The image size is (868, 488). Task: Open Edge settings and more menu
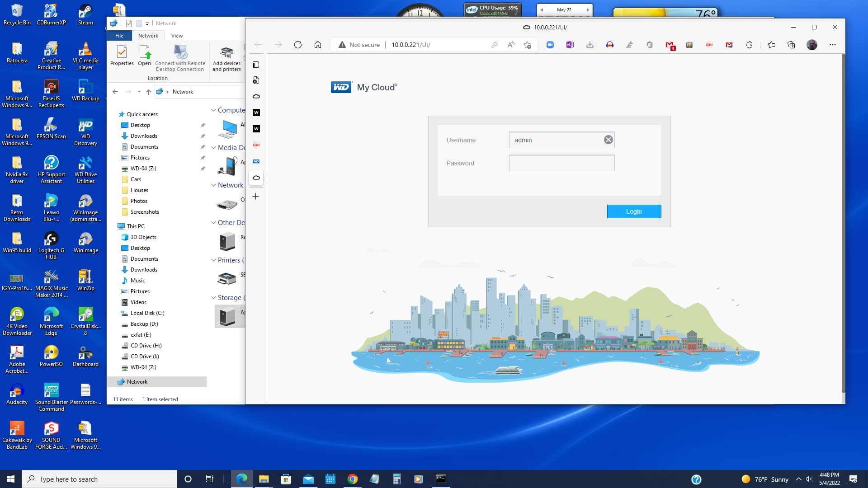coord(833,45)
